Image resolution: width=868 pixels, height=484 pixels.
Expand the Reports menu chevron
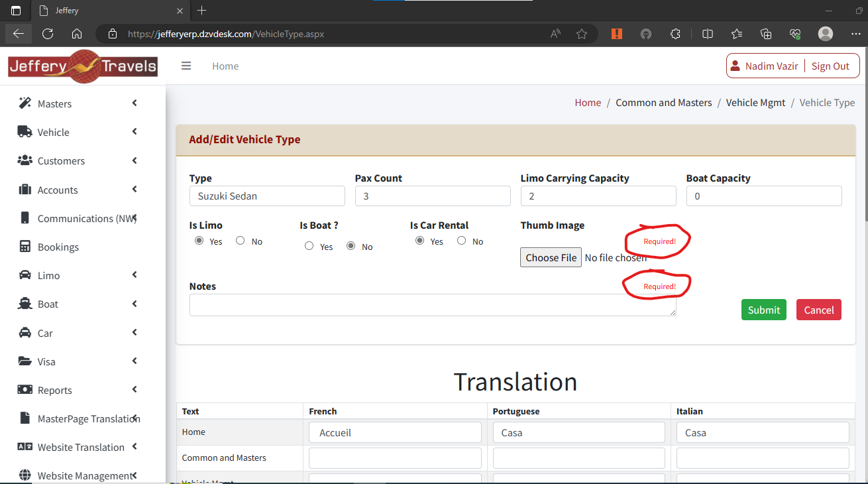(x=135, y=390)
